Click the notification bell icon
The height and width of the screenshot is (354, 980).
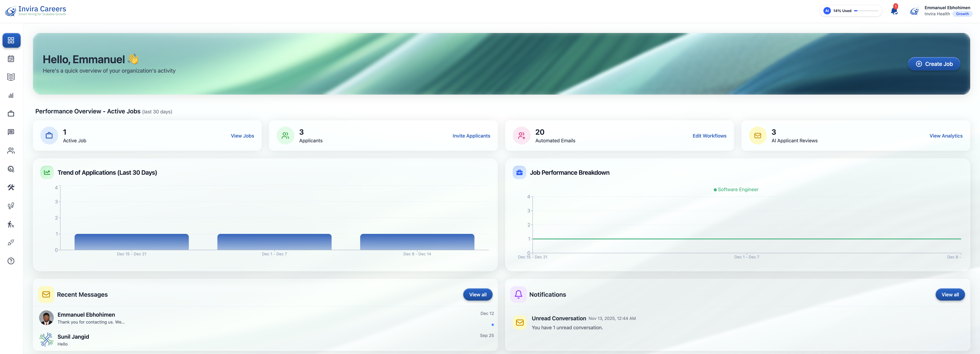(894, 11)
